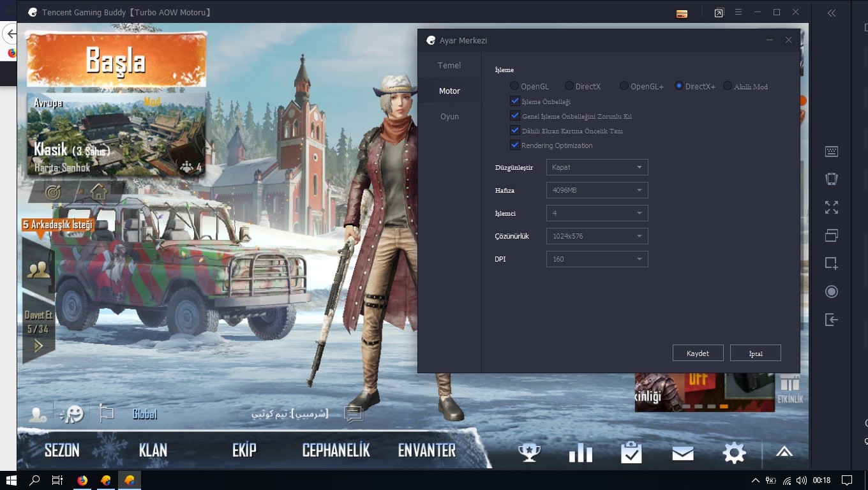This screenshot has height=490, width=868.
Task: Click the smiley emote icon
Action: (71, 413)
